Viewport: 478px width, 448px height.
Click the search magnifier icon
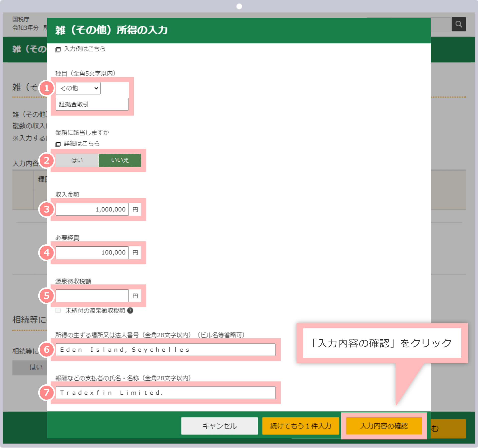click(x=459, y=24)
